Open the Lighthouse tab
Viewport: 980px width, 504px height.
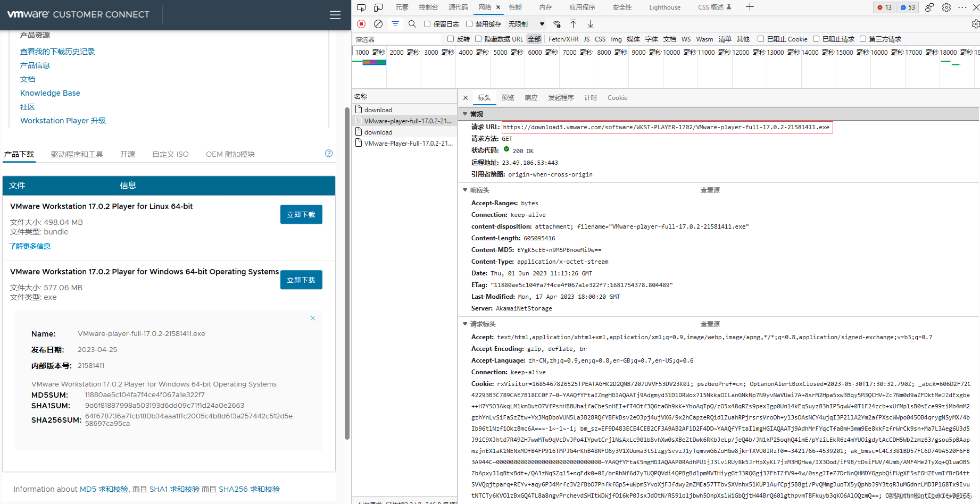click(665, 7)
